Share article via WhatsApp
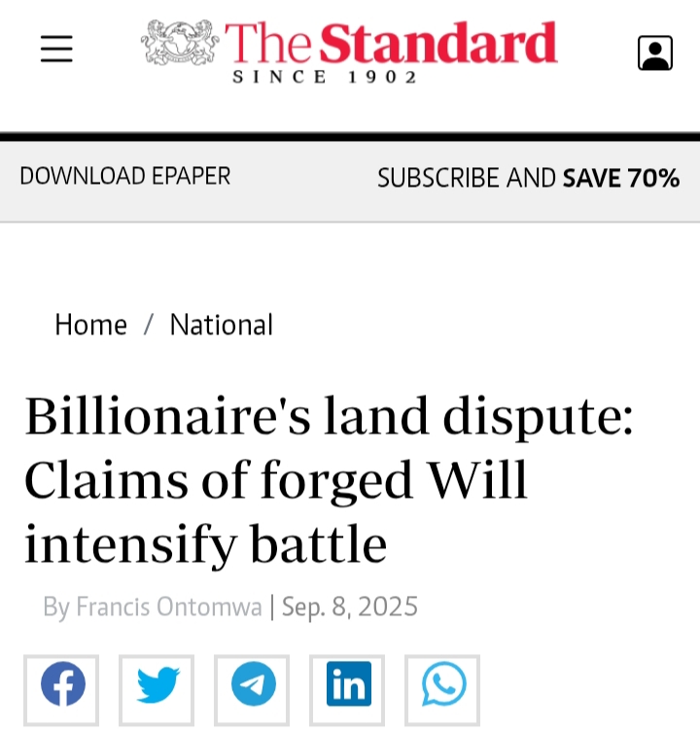This screenshot has width=700, height=730. pyautogui.click(x=443, y=684)
